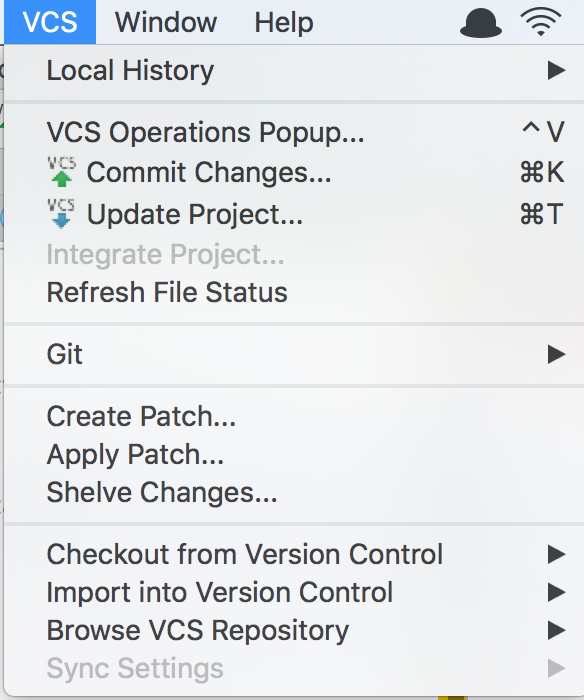Open the hat-shaped notification icon in menu bar
584x700 pixels.
pyautogui.click(x=481, y=22)
